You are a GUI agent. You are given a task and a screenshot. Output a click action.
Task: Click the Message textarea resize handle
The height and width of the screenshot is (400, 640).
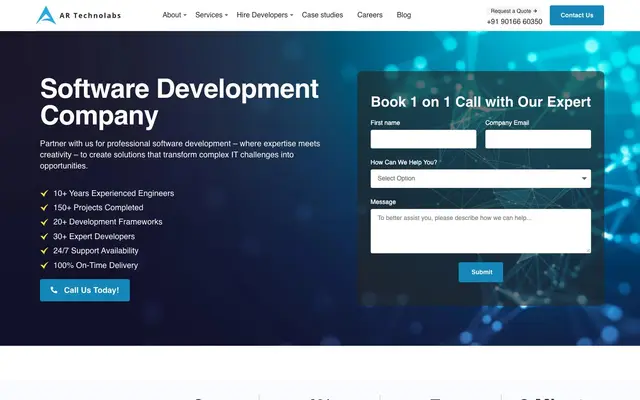click(x=588, y=250)
